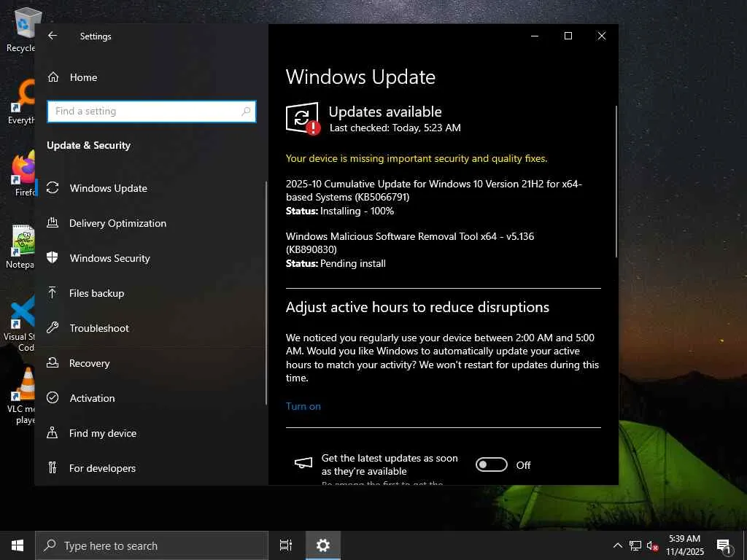The height and width of the screenshot is (560, 747).
Task: Click the network icon in system tray
Action: pos(635,545)
